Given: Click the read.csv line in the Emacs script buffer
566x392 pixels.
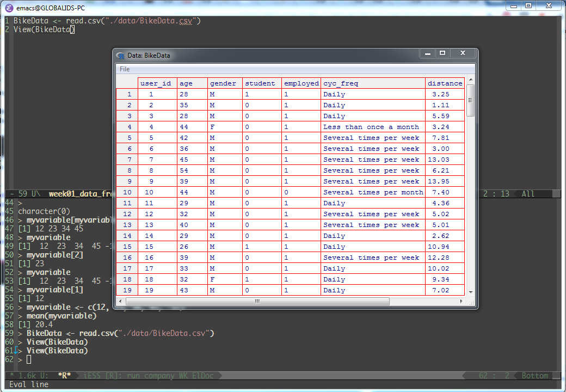Looking at the screenshot, I should [107, 21].
